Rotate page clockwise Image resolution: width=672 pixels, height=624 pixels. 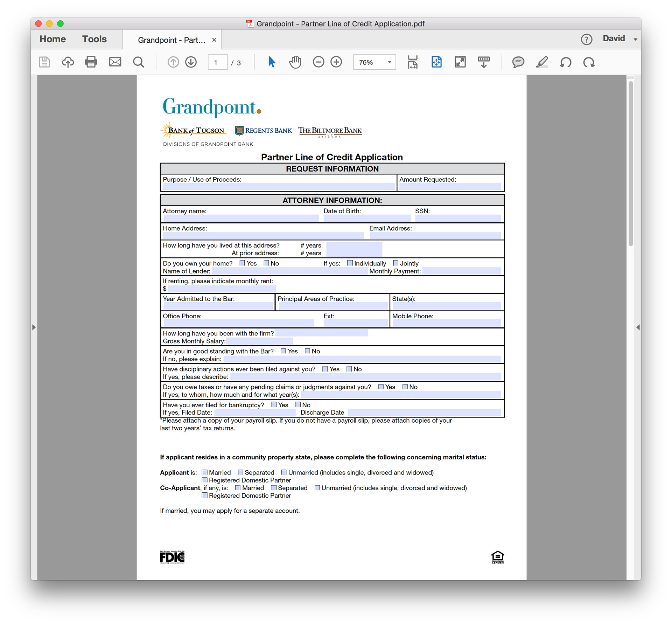pyautogui.click(x=589, y=62)
